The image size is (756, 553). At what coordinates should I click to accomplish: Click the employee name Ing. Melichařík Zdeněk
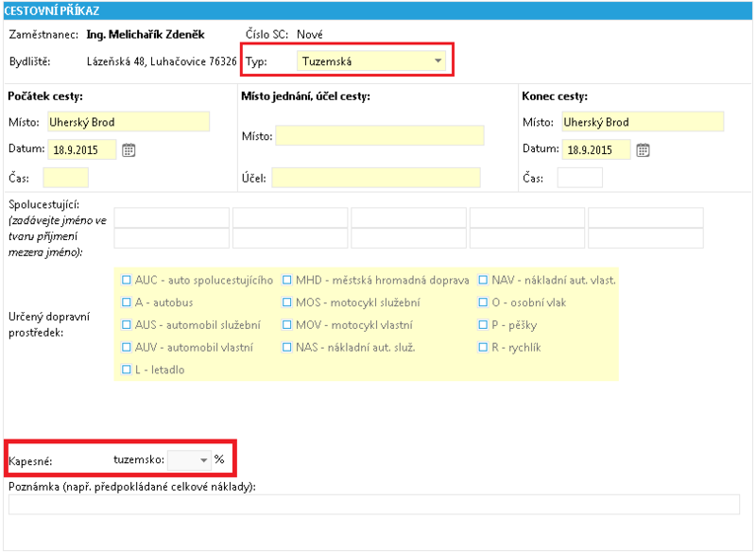(x=146, y=35)
